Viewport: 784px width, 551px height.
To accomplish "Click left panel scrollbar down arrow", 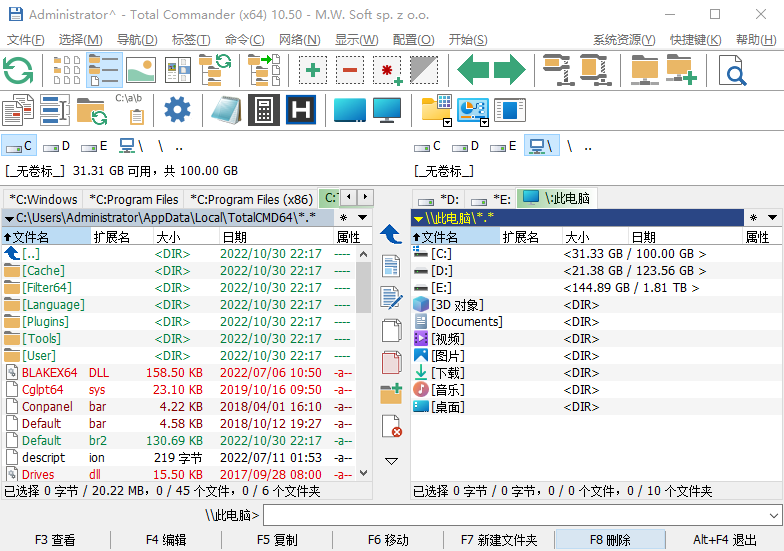I will 364,473.
